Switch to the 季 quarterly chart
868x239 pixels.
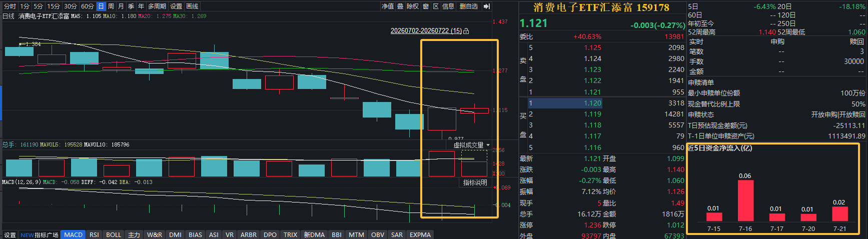[x=131, y=6]
